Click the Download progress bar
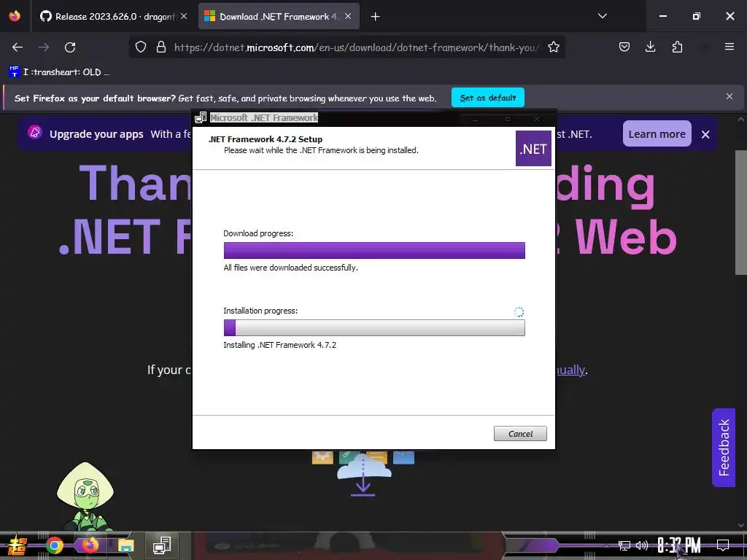Image resolution: width=747 pixels, height=560 pixels. 374,251
